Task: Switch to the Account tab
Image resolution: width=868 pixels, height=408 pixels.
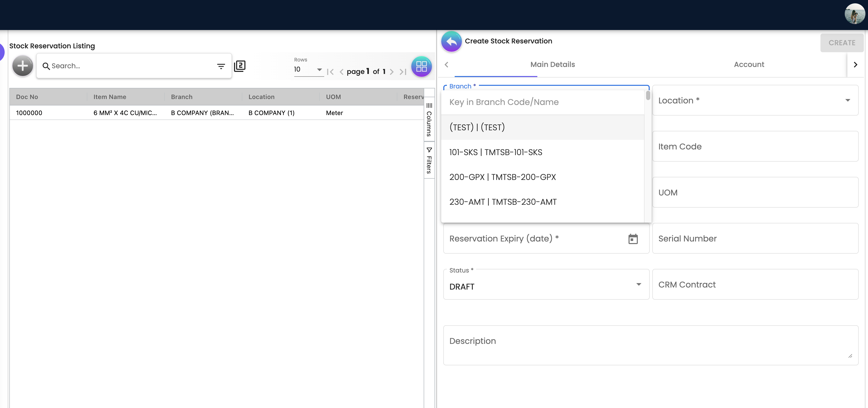Action: pyautogui.click(x=749, y=64)
